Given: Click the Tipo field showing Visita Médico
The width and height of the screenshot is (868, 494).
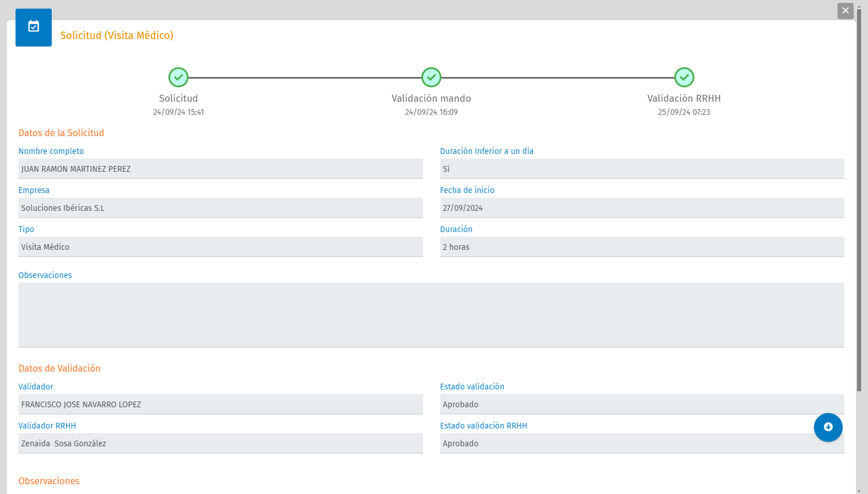Looking at the screenshot, I should [220, 247].
